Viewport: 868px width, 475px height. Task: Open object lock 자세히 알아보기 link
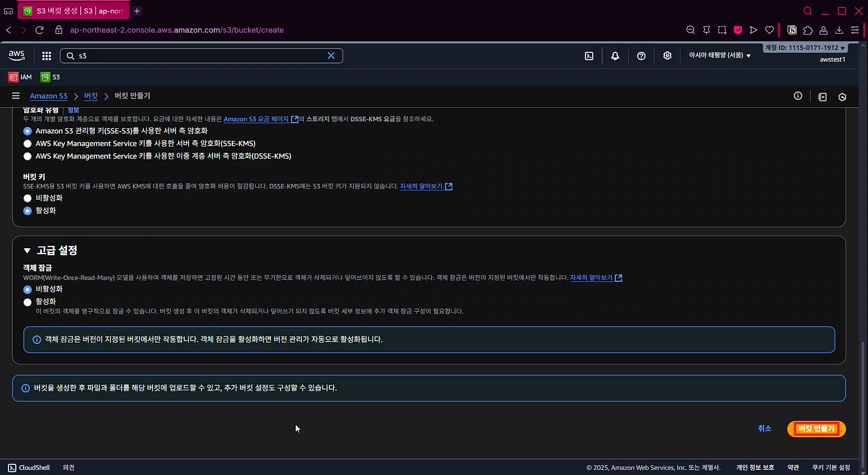coord(596,278)
